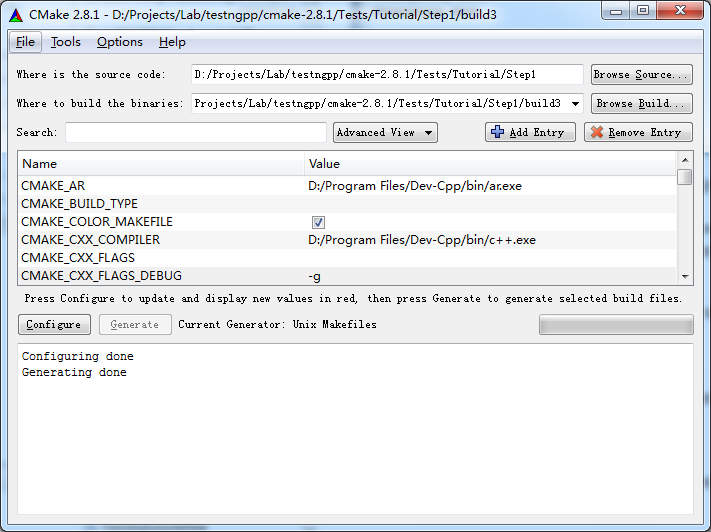Open the File menu
711x532 pixels.
tap(25, 42)
